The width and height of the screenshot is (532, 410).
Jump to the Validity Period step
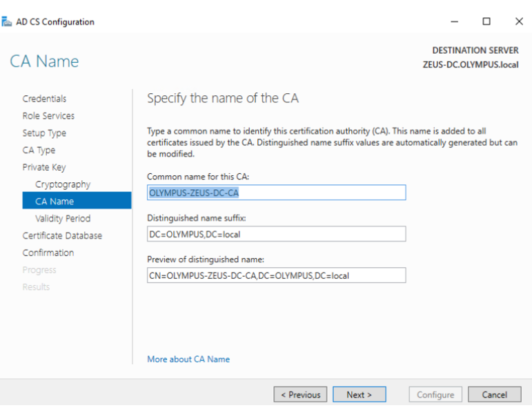pos(63,218)
